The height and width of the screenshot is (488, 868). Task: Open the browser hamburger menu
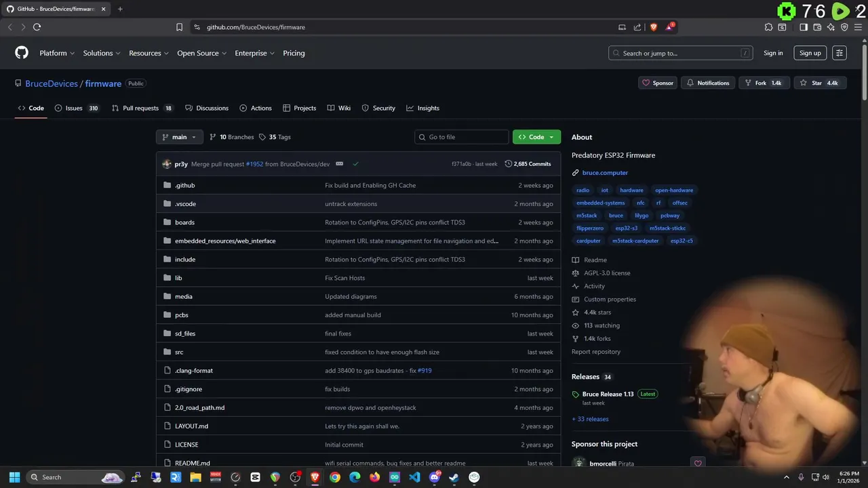(858, 27)
